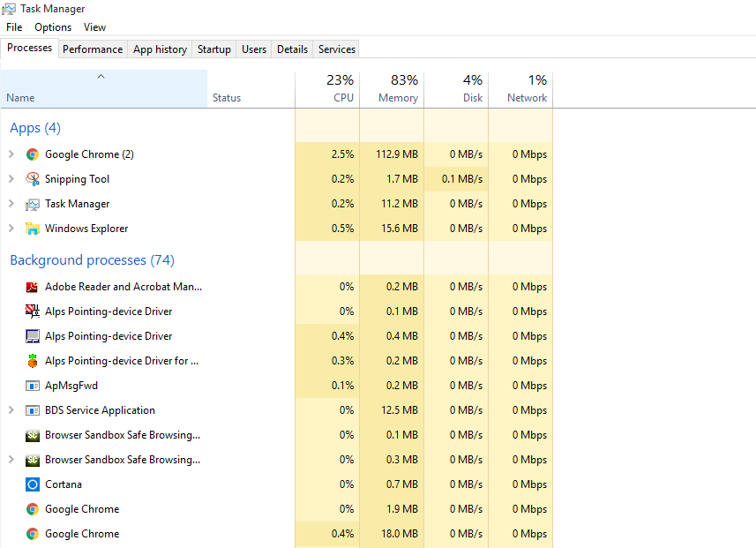Click the Windows Explorer folder icon
Screen dimensions: 756x548
(32, 228)
